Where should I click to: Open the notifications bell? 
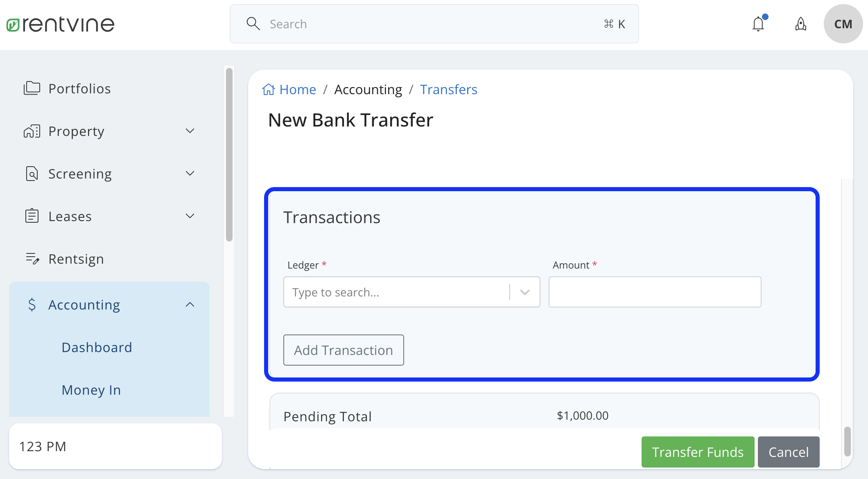click(x=758, y=24)
